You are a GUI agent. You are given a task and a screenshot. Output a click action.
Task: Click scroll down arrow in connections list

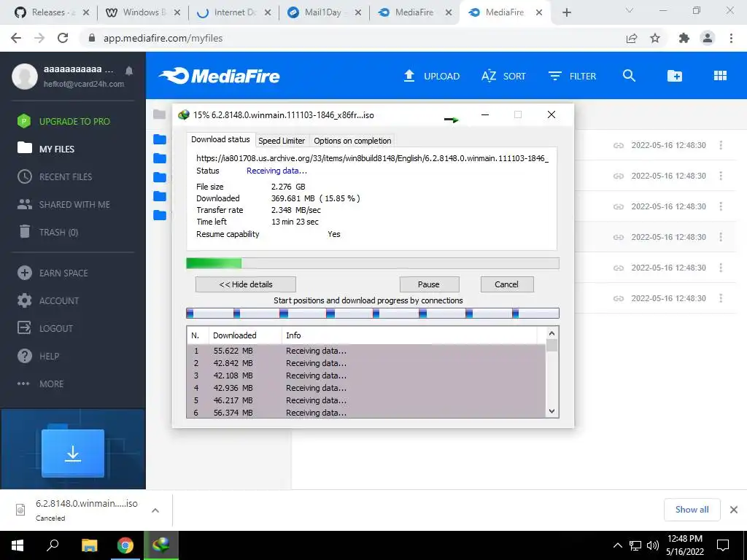[551, 411]
